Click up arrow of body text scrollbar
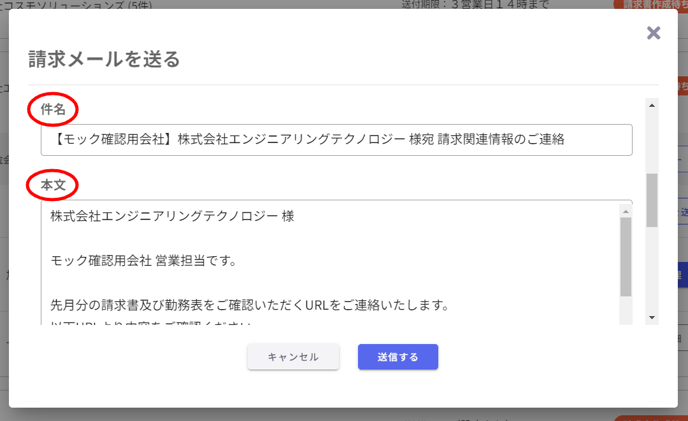This screenshot has width=688, height=421. (x=626, y=212)
